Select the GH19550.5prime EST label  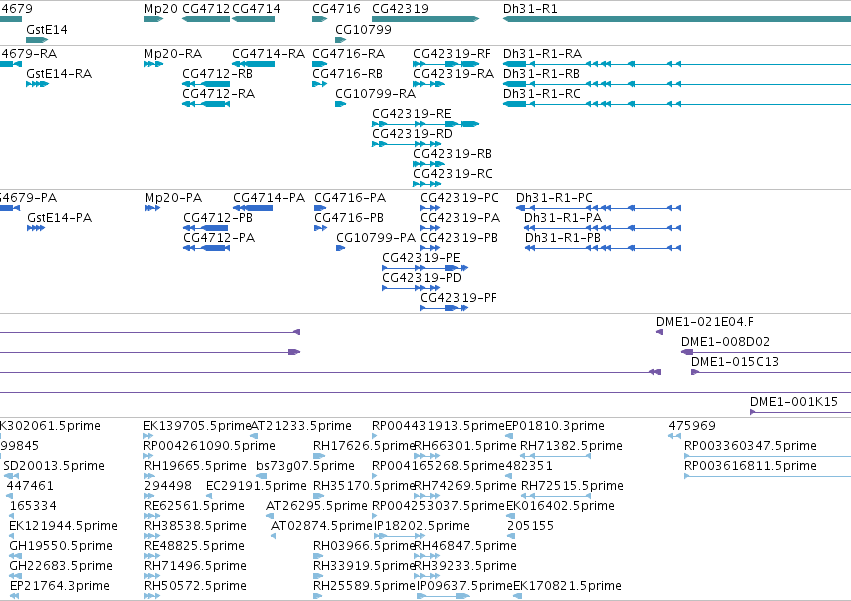(x=61, y=546)
